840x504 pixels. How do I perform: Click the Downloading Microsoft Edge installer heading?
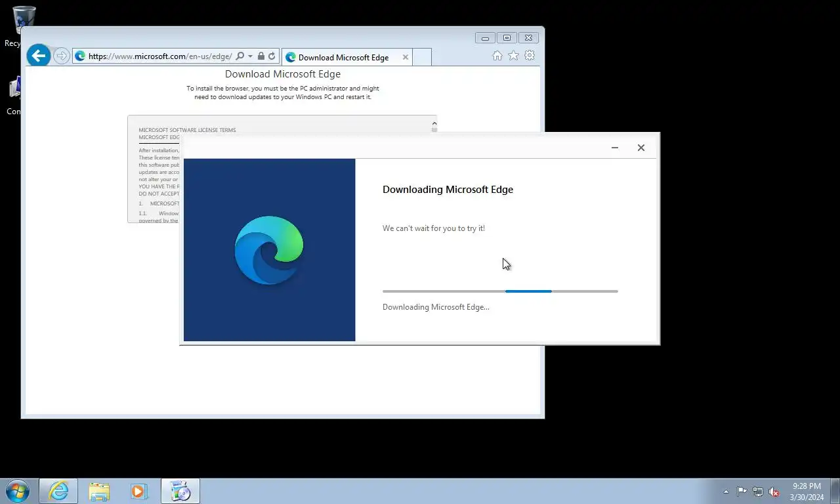448,190
